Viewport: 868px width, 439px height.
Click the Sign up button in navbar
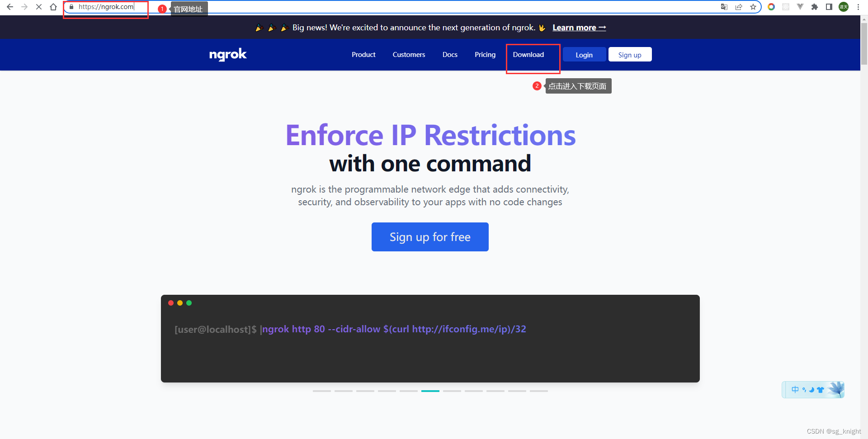click(630, 55)
